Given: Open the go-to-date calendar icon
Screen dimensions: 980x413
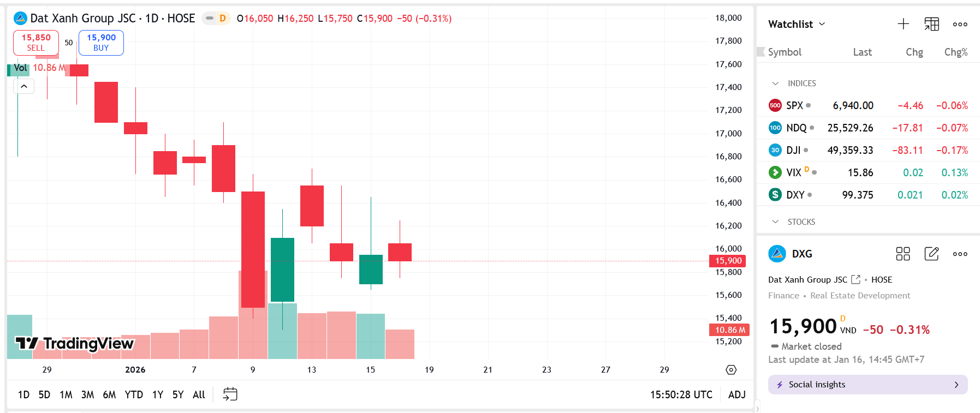Looking at the screenshot, I should pyautogui.click(x=229, y=394).
